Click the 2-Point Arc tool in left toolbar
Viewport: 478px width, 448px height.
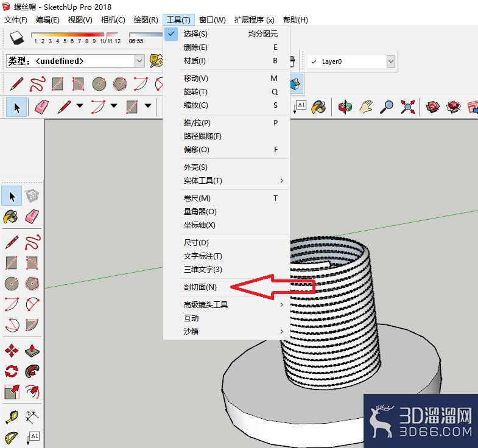coord(12,304)
